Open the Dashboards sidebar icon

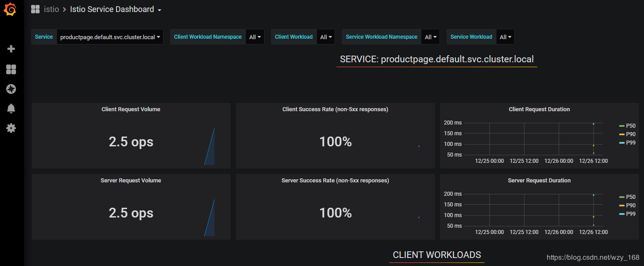click(x=11, y=69)
